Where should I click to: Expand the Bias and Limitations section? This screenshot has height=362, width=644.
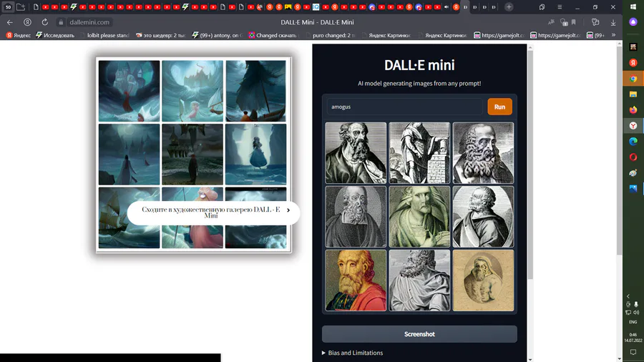coord(352,353)
